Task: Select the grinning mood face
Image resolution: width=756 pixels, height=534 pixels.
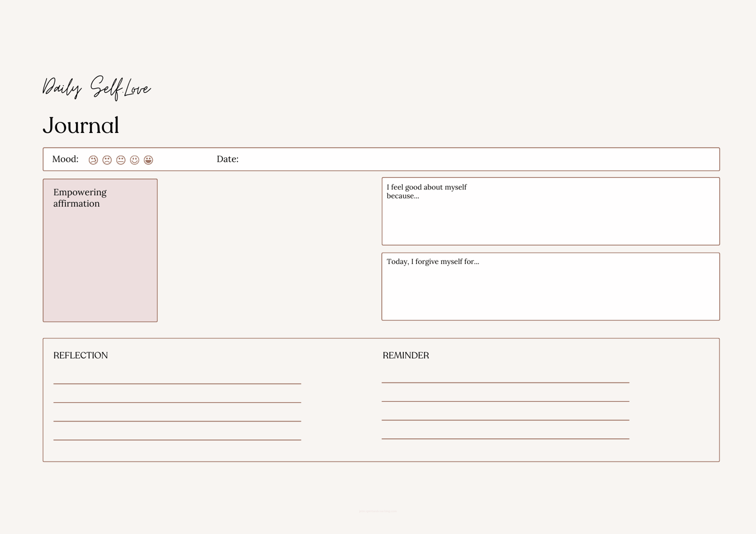Action: pyautogui.click(x=148, y=160)
